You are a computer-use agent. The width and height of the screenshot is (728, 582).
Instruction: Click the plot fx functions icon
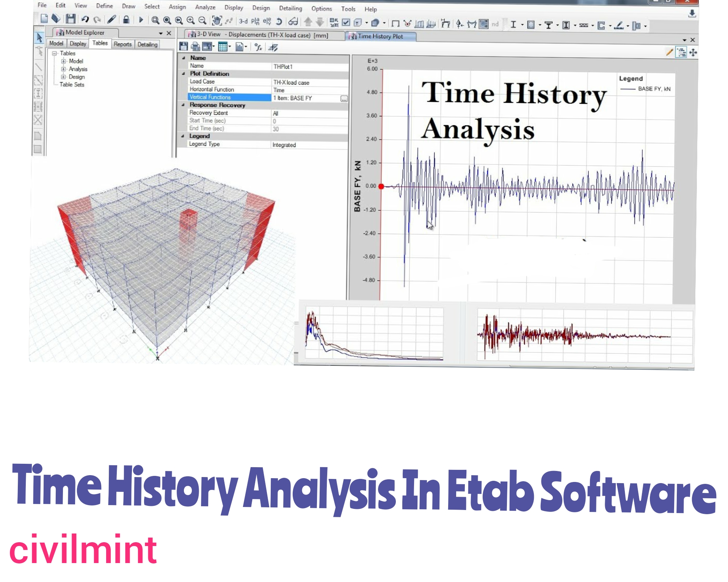point(258,47)
